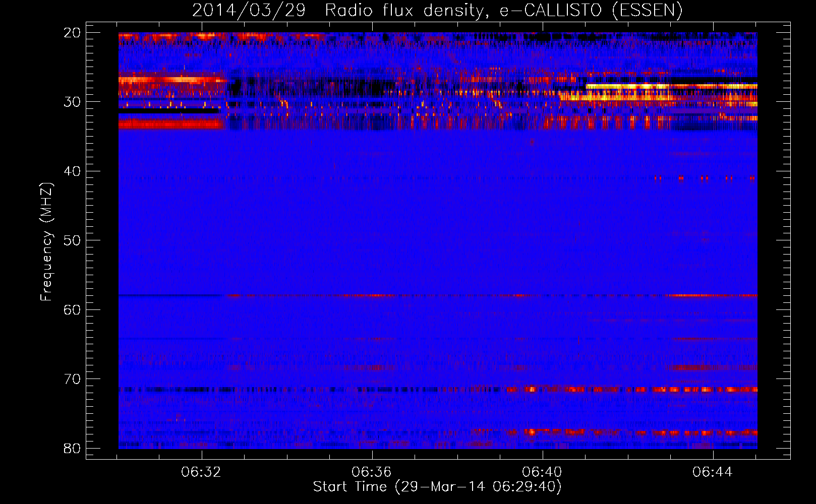Click the 50 frequency tick label
Viewport: 816px width, 504px height.
pos(72,240)
